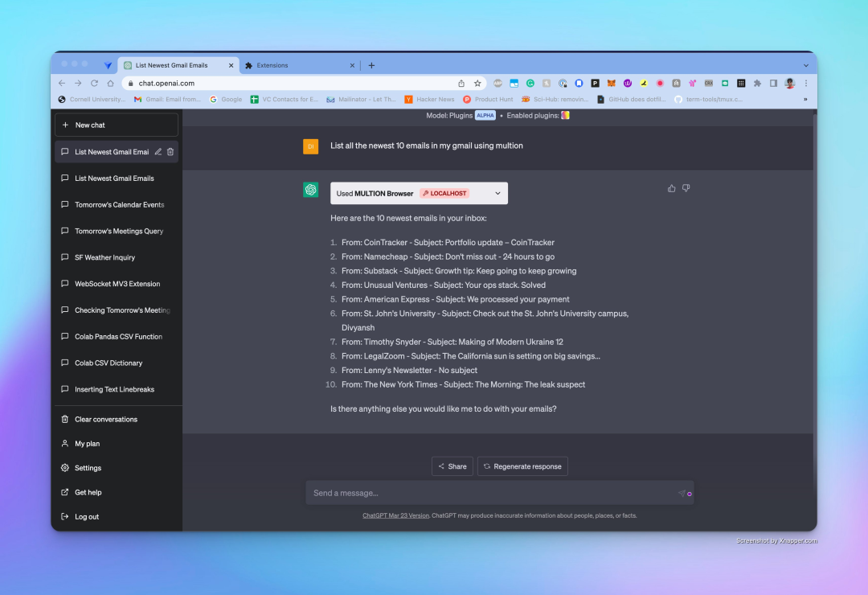The image size is (868, 595).
Task: Open SF Weather Inquiry chat
Action: tap(117, 257)
